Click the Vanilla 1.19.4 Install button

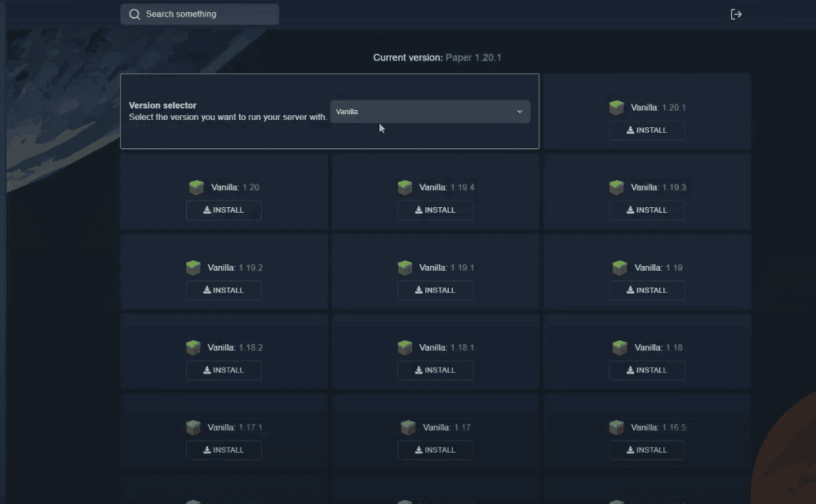(x=435, y=210)
